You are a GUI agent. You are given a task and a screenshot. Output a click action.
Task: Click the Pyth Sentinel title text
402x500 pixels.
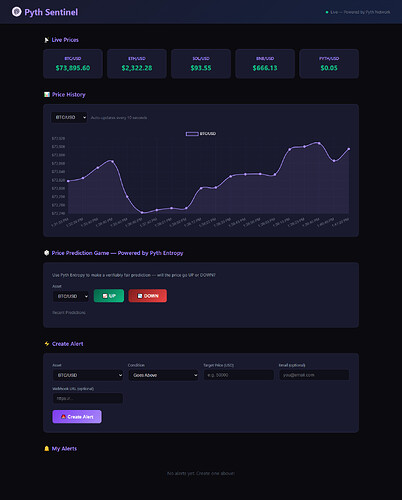click(51, 12)
